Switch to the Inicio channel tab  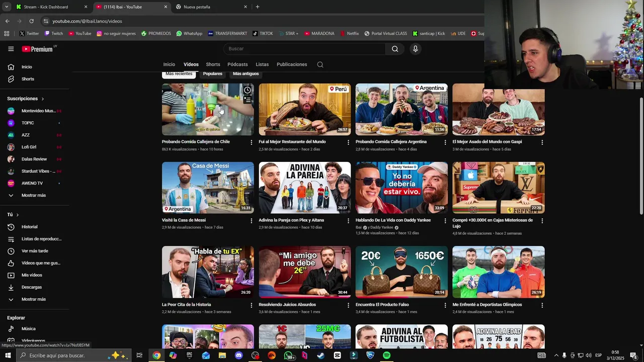point(169,64)
